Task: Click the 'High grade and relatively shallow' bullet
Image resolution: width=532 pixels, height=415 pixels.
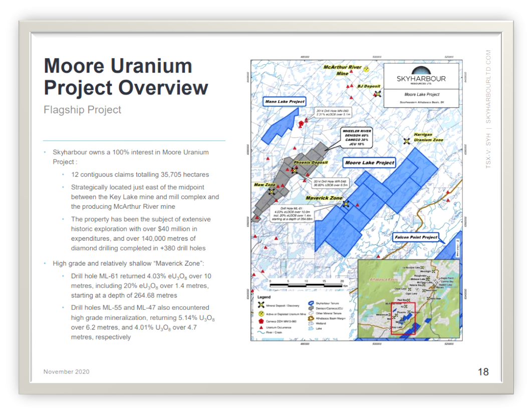Action: point(128,263)
